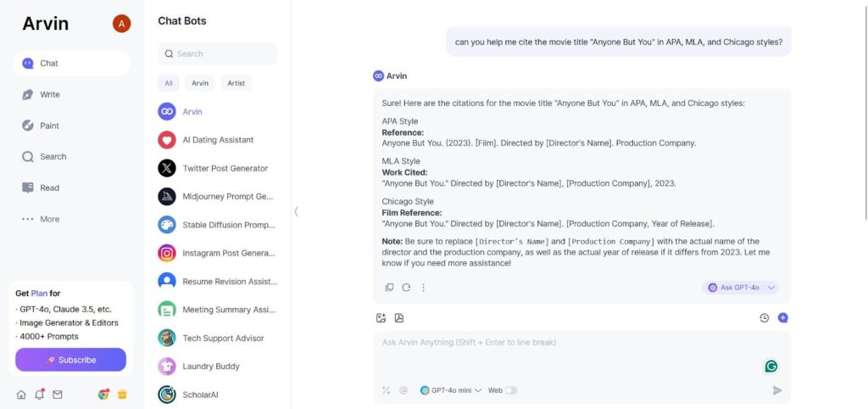This screenshot has width=868, height=409.
Task: Open chat history clock icon
Action: click(x=764, y=317)
